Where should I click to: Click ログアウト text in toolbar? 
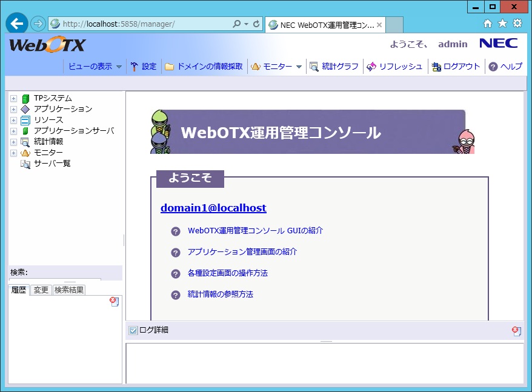tap(462, 67)
